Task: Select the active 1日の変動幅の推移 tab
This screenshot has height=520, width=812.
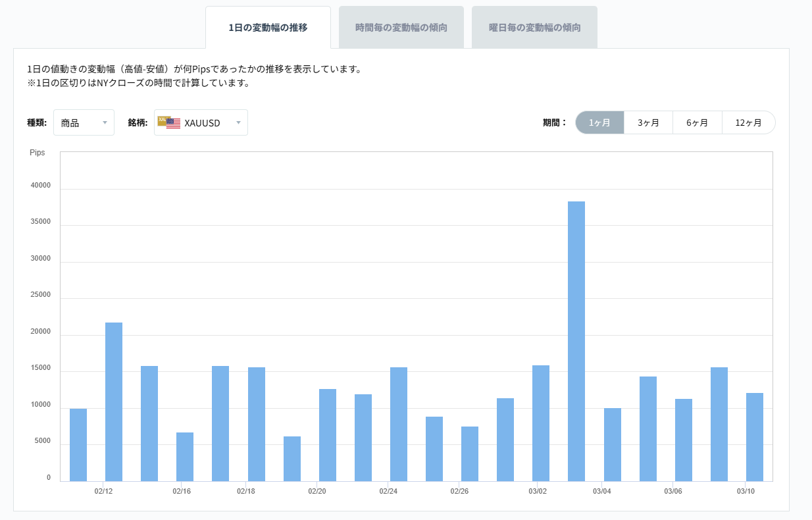Action: [x=268, y=26]
